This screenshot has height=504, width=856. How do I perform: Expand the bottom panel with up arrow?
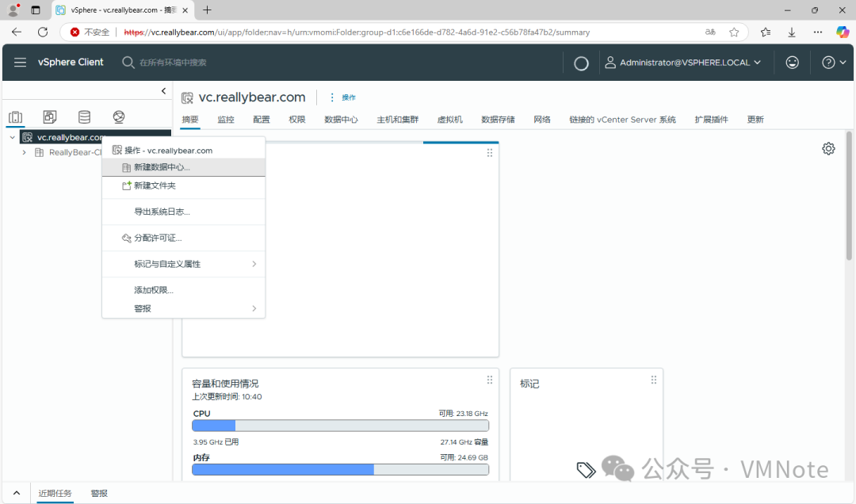17,493
